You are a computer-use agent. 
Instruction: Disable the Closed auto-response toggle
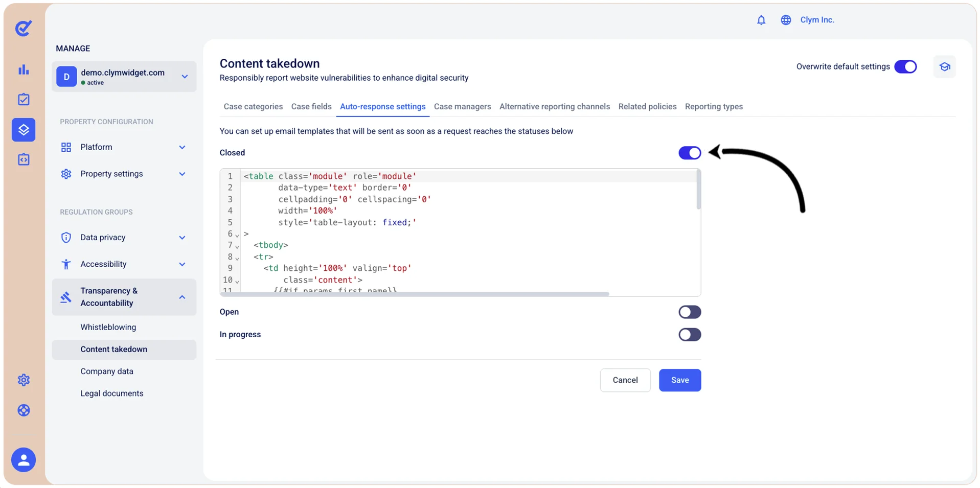click(690, 153)
